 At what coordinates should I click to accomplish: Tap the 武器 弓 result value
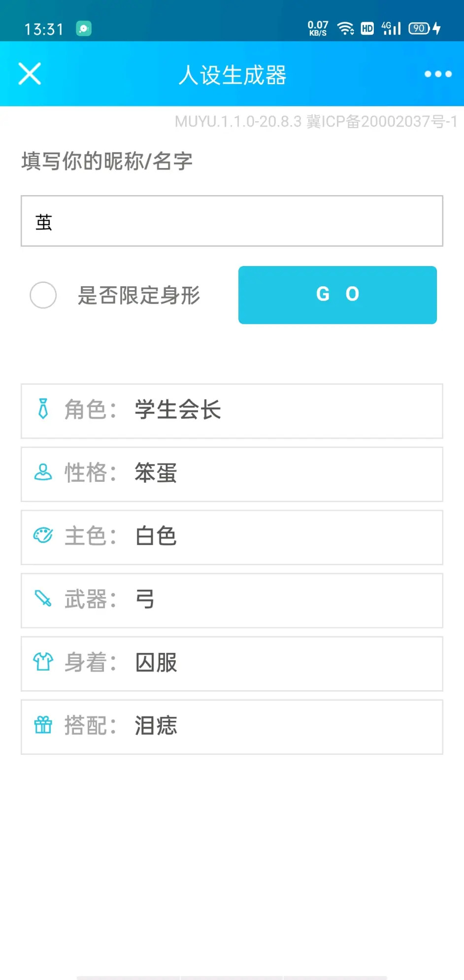[145, 599]
